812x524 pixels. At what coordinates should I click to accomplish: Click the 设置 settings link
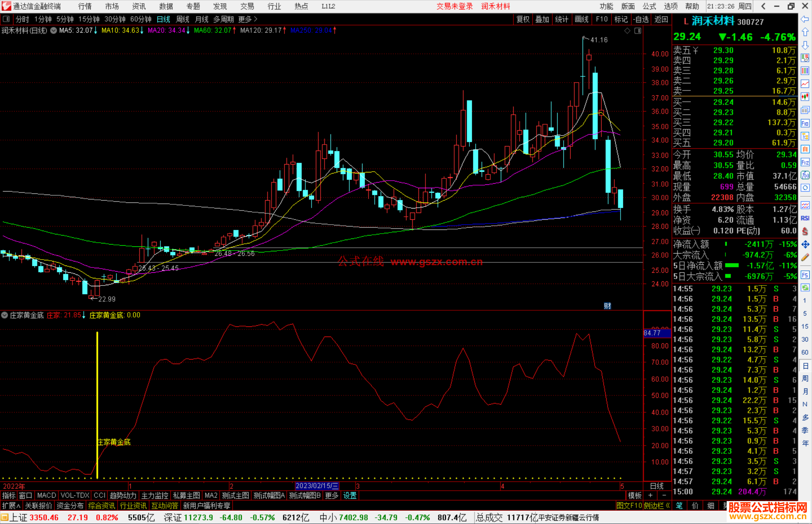point(350,495)
